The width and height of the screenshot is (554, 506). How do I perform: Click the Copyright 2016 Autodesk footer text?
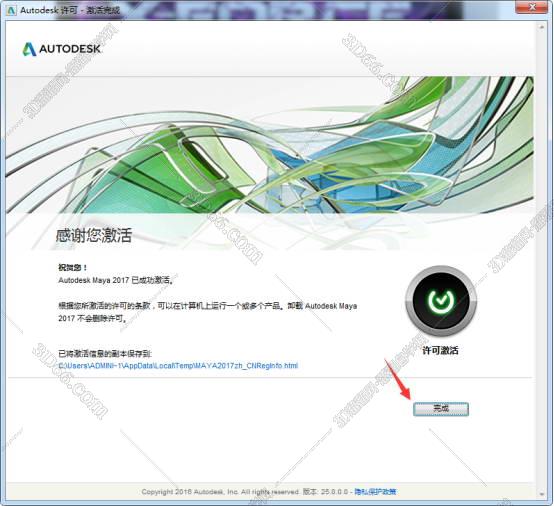pyautogui.click(x=221, y=492)
